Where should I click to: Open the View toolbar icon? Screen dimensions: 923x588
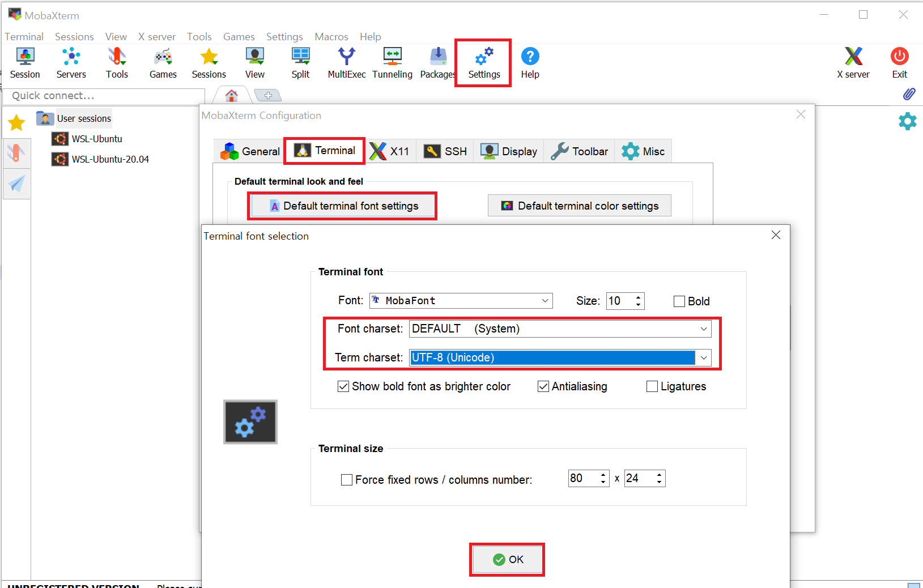(x=255, y=63)
